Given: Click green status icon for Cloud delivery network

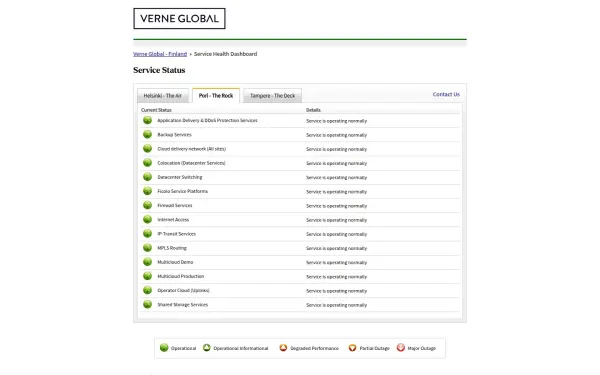Looking at the screenshot, I should (147, 148).
